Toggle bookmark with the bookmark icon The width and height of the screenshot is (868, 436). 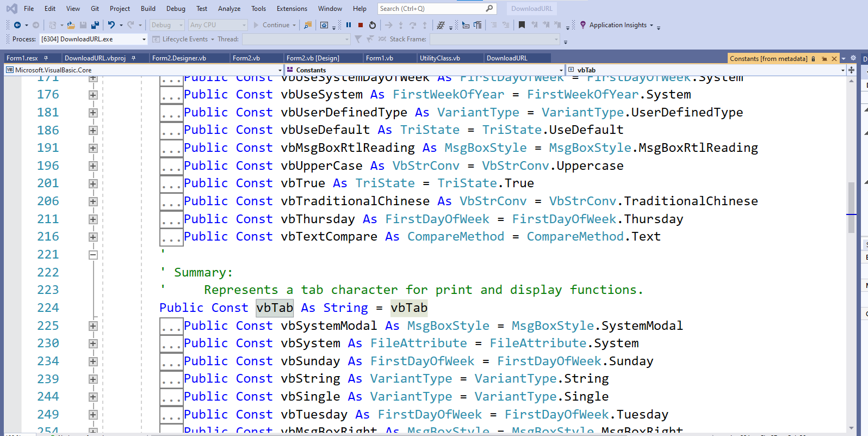coord(522,25)
